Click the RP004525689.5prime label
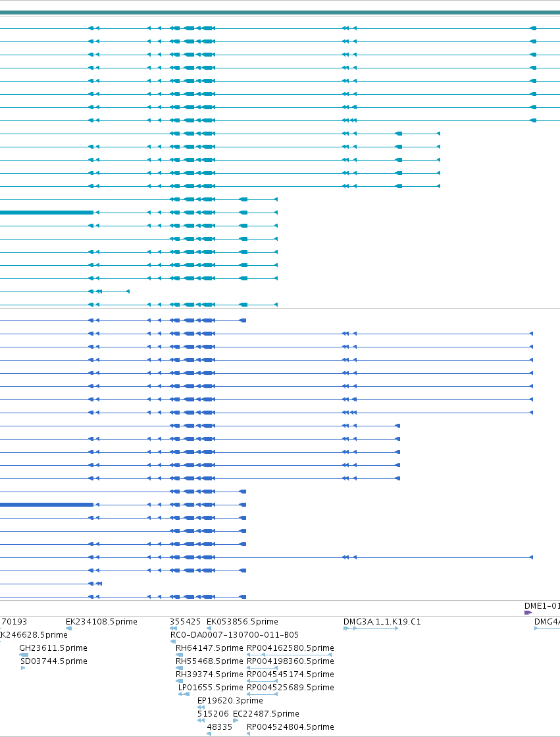Viewport: 560px width, 737px height. (x=290, y=687)
